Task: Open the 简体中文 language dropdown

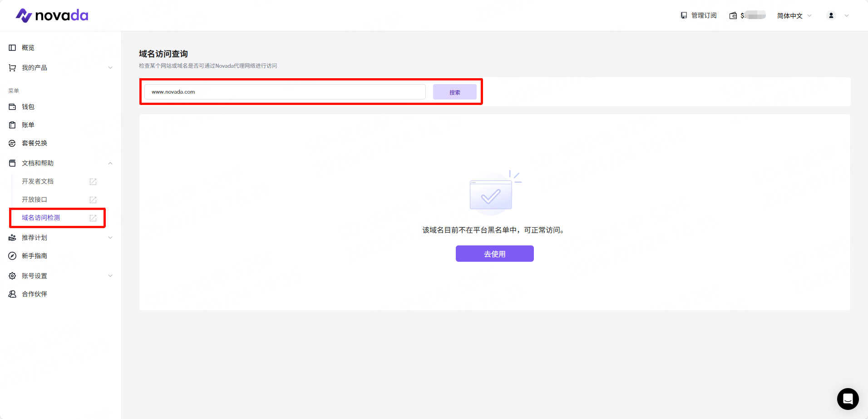Action: coord(794,15)
